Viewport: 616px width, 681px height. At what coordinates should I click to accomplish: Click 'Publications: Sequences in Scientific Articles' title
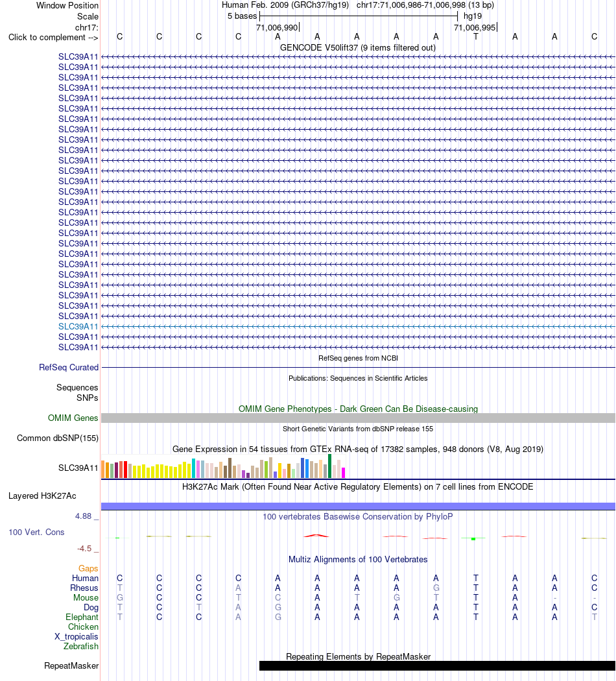pos(358,378)
